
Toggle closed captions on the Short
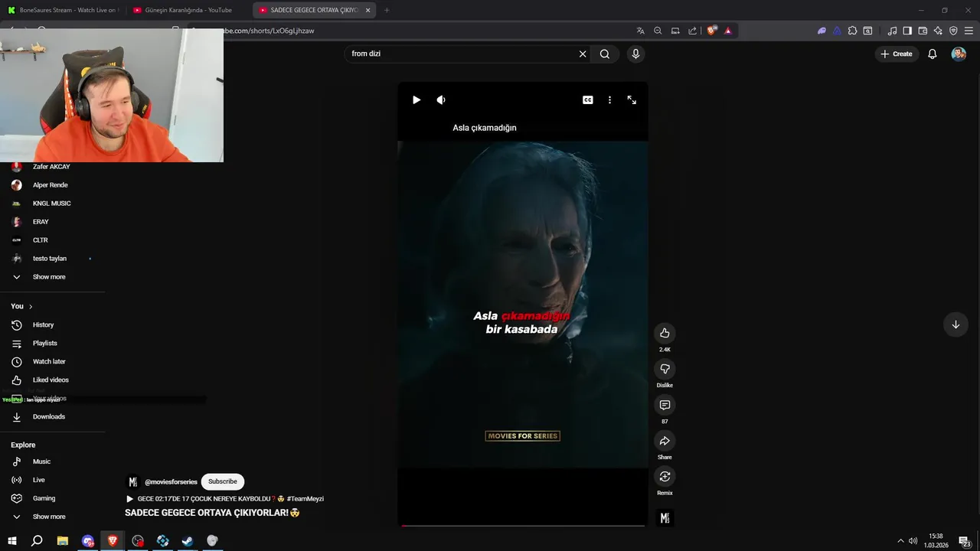click(x=588, y=100)
